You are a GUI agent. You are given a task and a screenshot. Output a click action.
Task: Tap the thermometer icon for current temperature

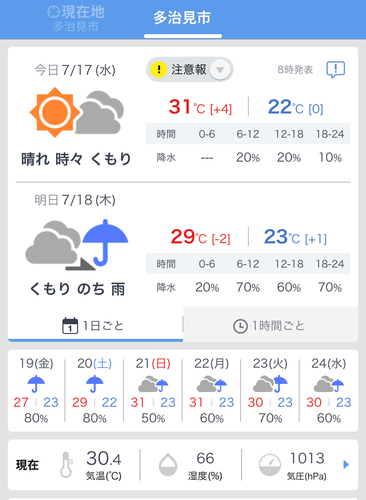[x=66, y=464]
